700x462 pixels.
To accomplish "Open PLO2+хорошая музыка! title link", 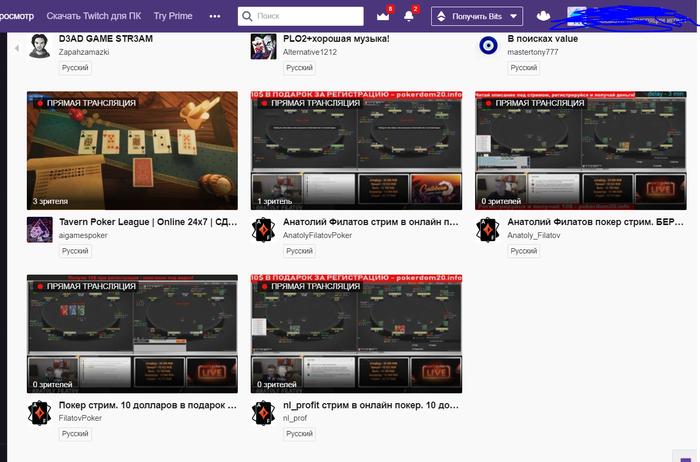I will pos(336,39).
